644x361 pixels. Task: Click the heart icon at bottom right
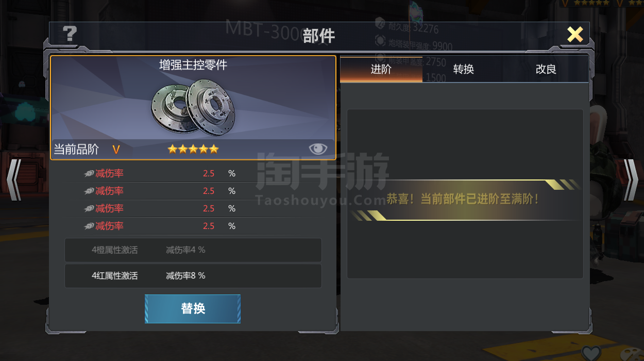(x=591, y=353)
